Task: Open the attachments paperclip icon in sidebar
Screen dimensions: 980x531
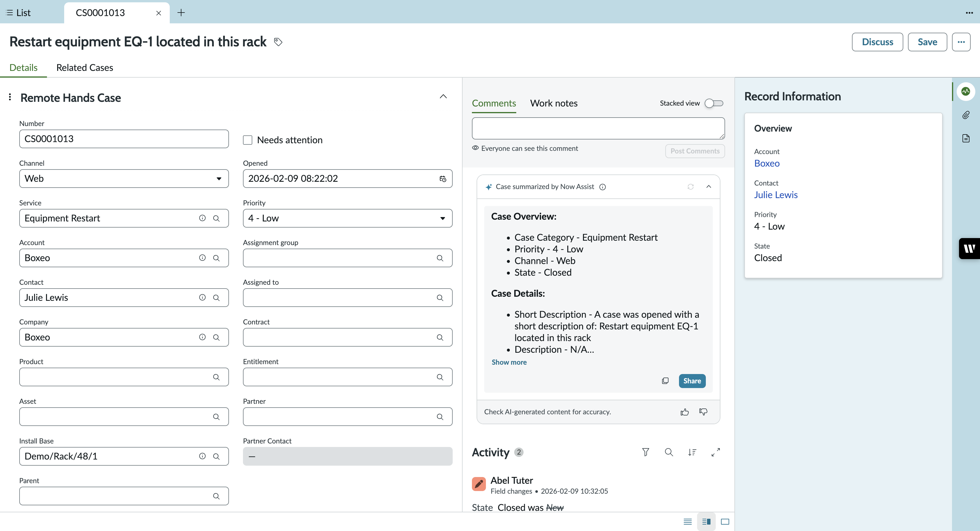Action: click(965, 115)
